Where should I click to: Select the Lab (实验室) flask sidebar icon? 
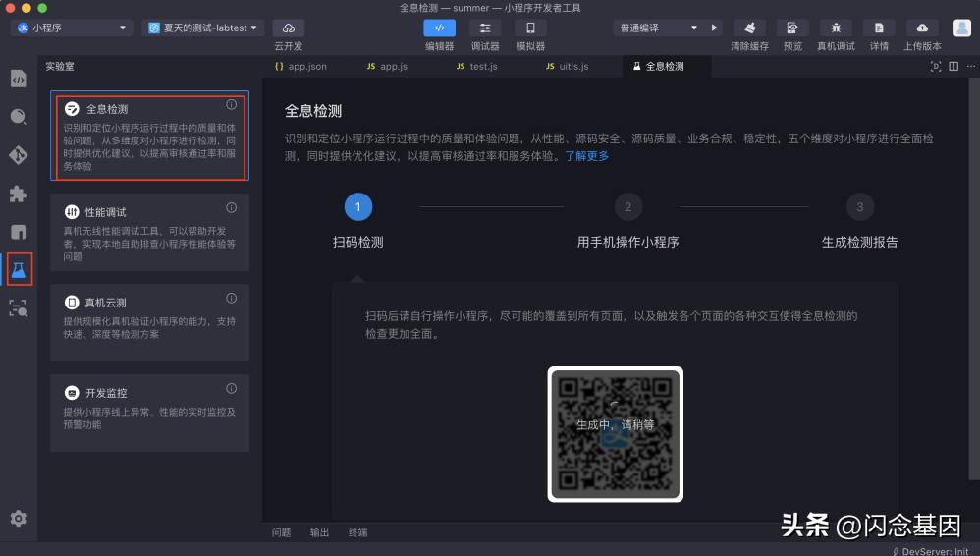click(19, 269)
